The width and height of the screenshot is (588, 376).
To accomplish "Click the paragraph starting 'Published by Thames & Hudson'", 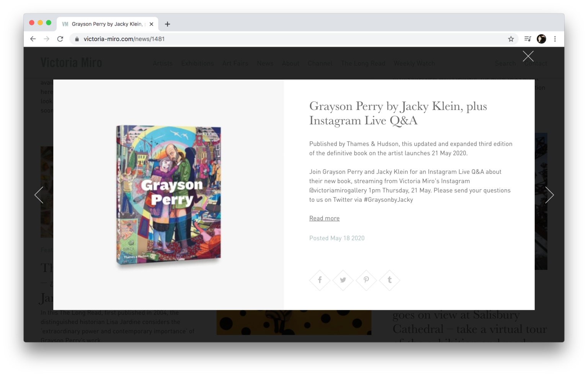I will point(411,149).
